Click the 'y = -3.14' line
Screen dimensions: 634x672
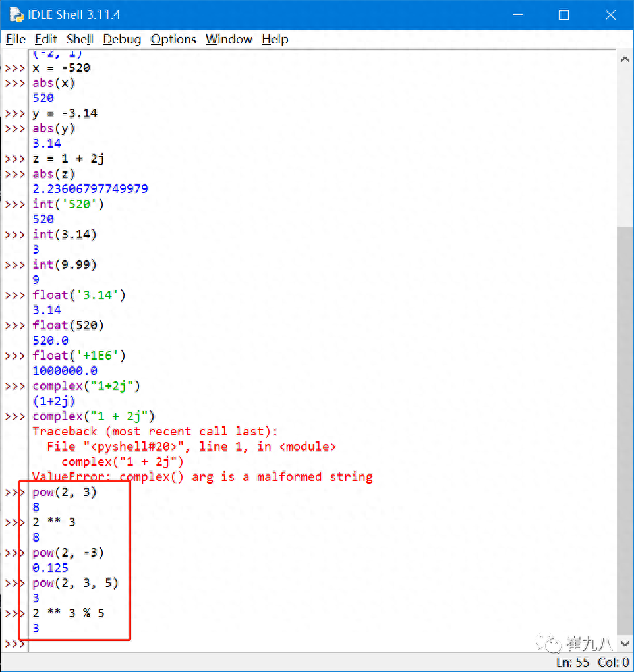(x=65, y=113)
